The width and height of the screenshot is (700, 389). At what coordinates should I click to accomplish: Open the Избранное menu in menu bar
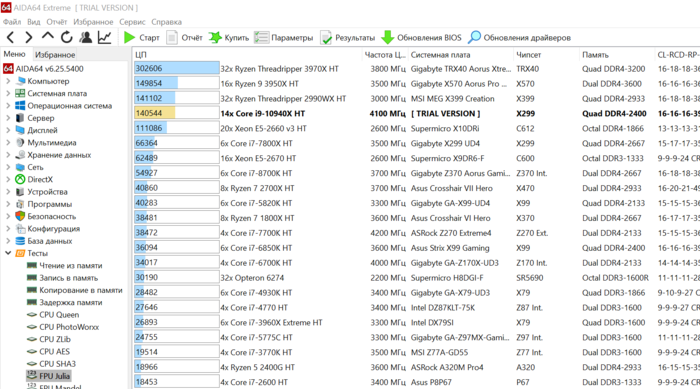pos(93,22)
